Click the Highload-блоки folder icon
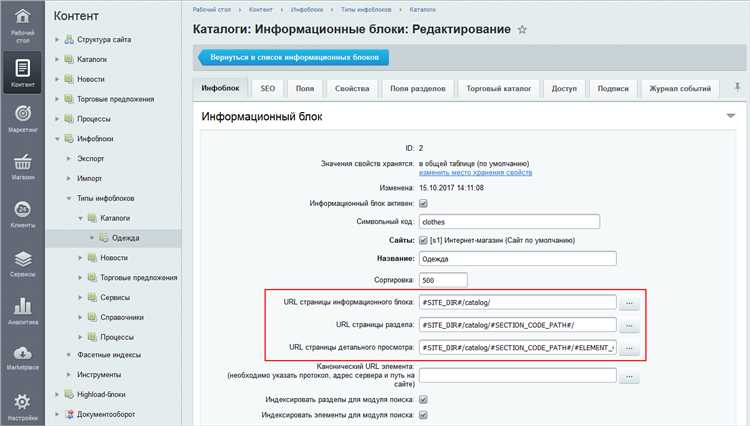The width and height of the screenshot is (750, 426). [x=69, y=394]
